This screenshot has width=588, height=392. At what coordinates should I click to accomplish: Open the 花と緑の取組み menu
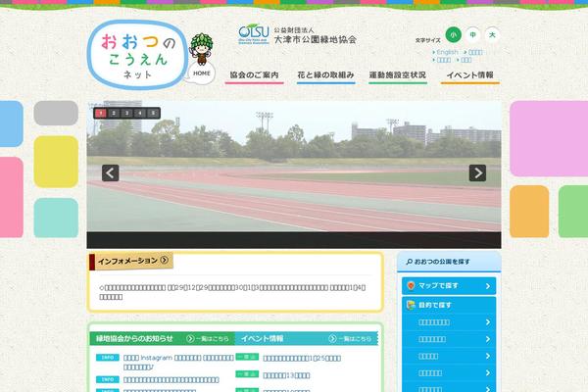326,75
